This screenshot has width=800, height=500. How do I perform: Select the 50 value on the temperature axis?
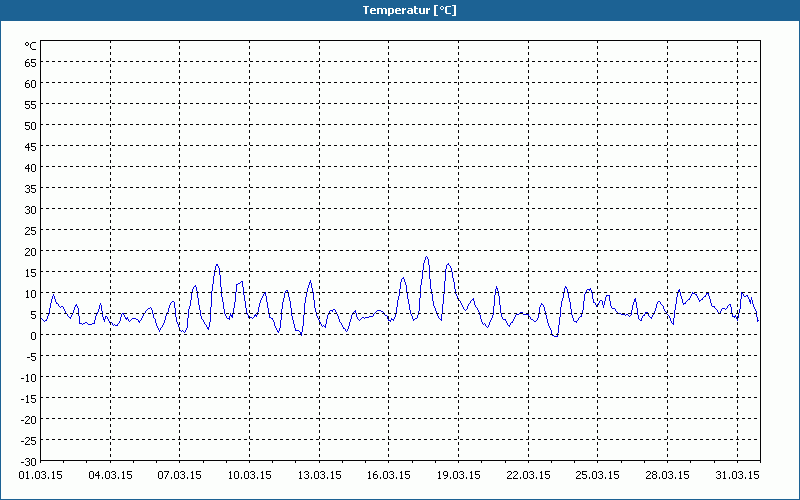pos(31,126)
